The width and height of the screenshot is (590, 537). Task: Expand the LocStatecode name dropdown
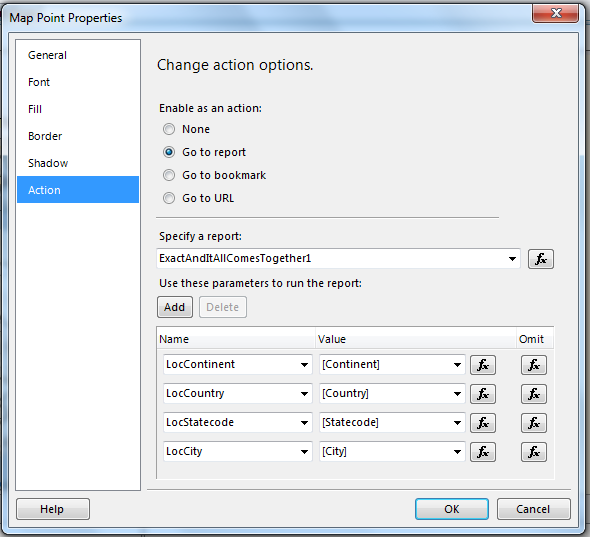click(304, 423)
